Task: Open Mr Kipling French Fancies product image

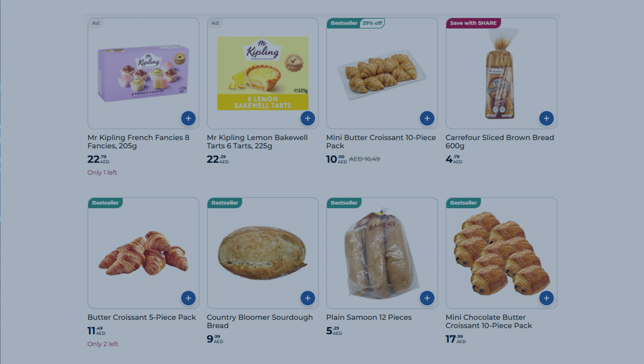Action: (x=143, y=73)
